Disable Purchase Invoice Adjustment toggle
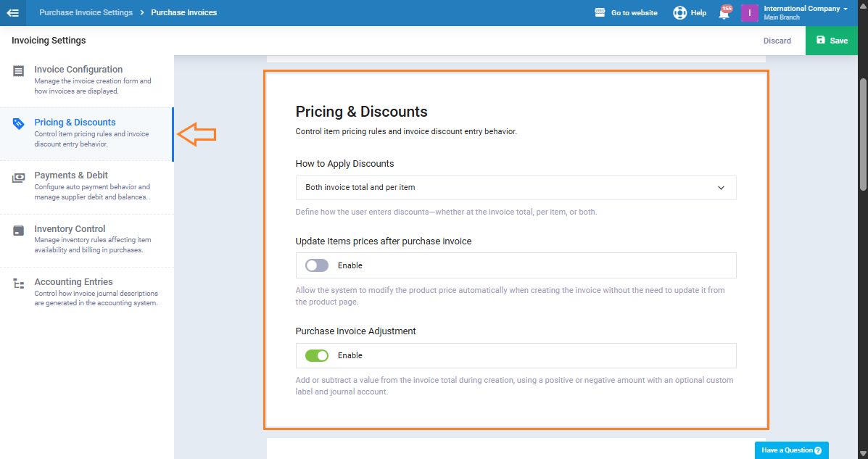The image size is (868, 459). [x=317, y=355]
